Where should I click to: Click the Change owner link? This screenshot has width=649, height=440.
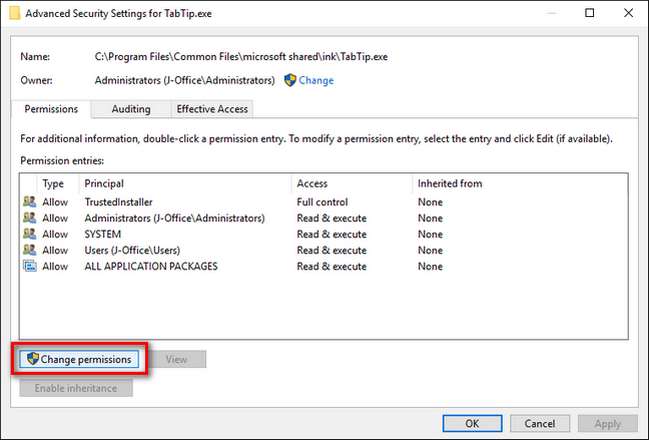[314, 80]
